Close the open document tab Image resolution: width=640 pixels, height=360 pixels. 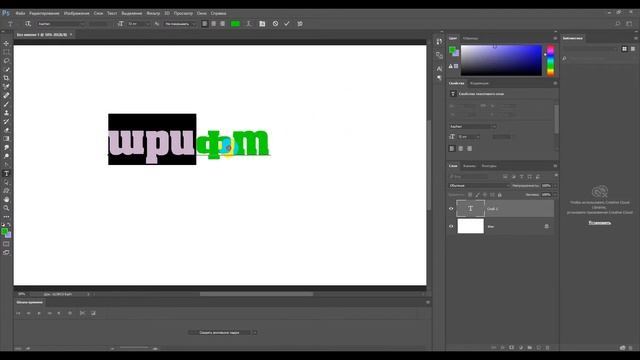[x=71, y=35]
